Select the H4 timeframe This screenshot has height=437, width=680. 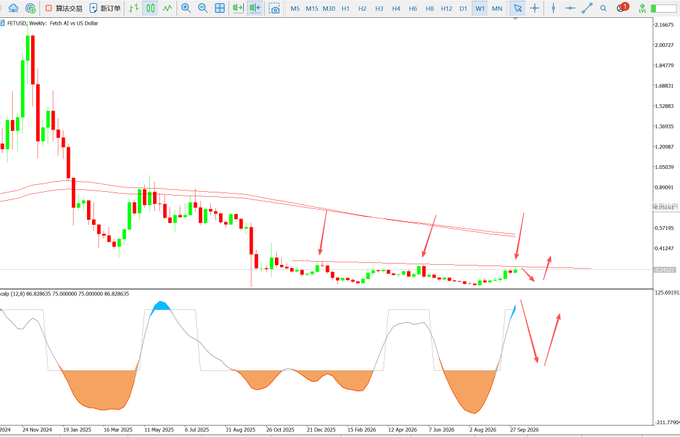pyautogui.click(x=396, y=8)
